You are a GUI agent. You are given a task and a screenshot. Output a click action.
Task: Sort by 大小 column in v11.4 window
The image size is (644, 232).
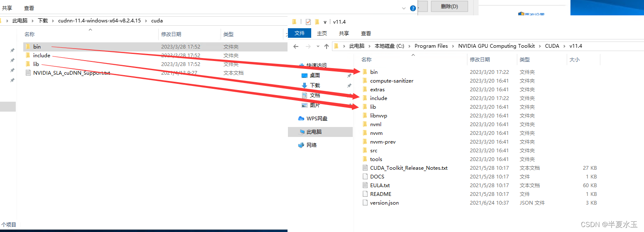point(574,60)
